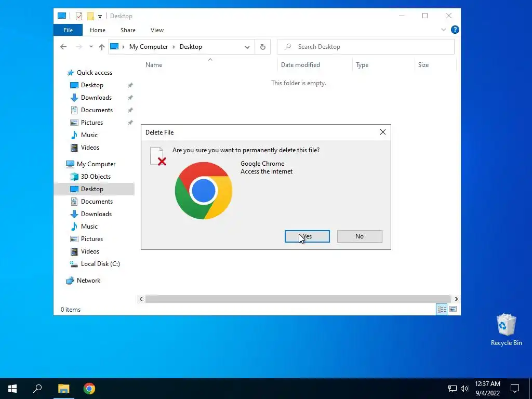Viewport: 532px width, 399px height.
Task: Click the pin icon beside Desktop
Action: coord(130,85)
